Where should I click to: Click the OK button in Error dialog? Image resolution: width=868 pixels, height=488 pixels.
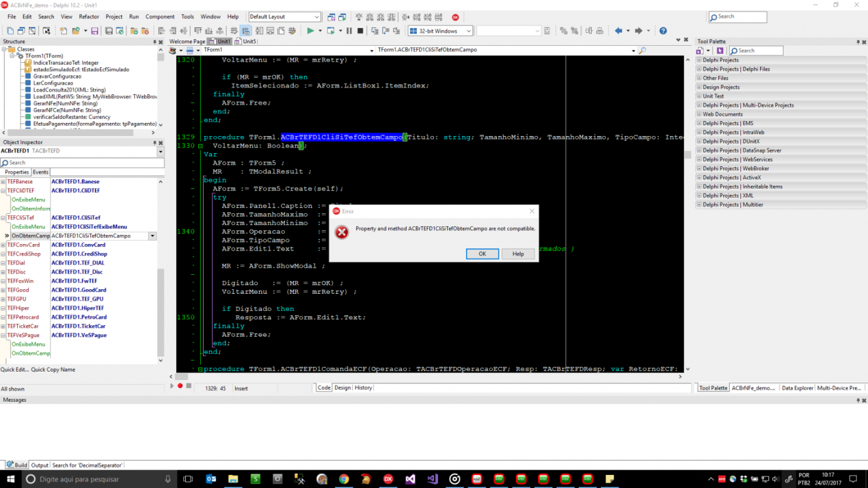(482, 254)
